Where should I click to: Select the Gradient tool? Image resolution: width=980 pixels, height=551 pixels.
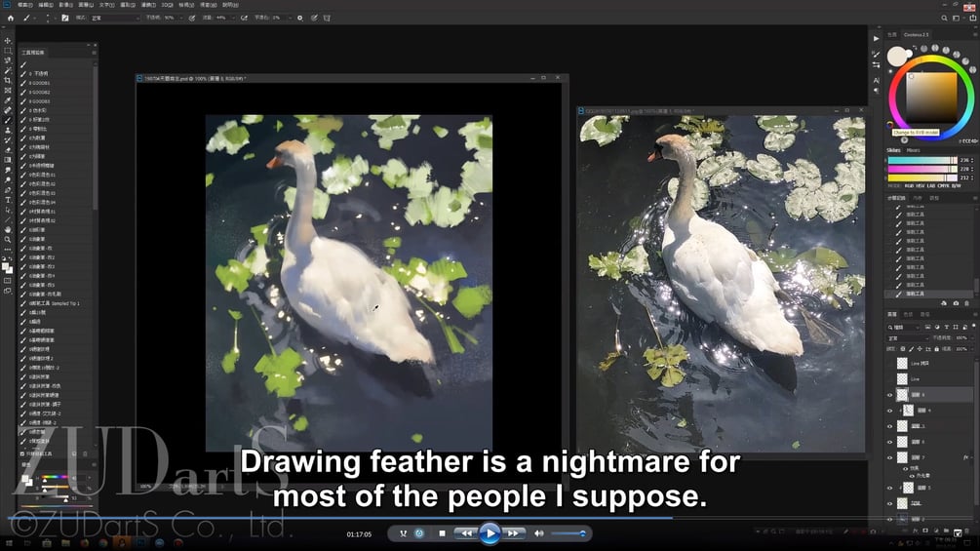click(x=8, y=160)
